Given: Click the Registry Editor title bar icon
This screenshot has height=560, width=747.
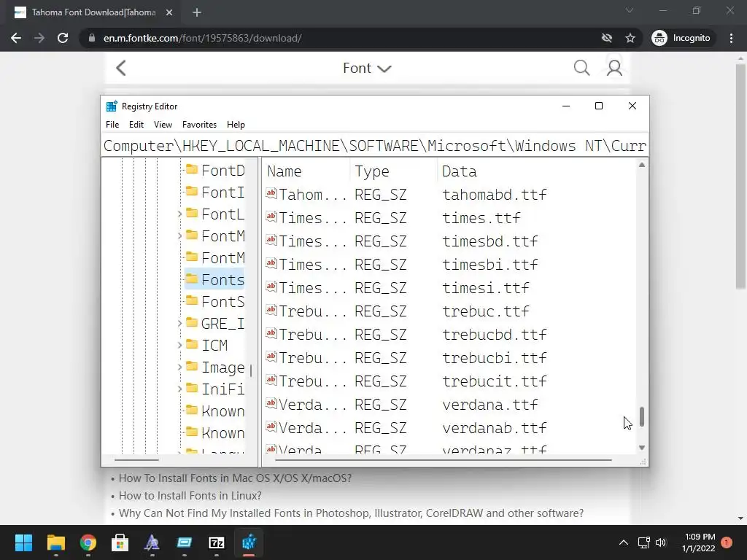Looking at the screenshot, I should click(x=112, y=106).
